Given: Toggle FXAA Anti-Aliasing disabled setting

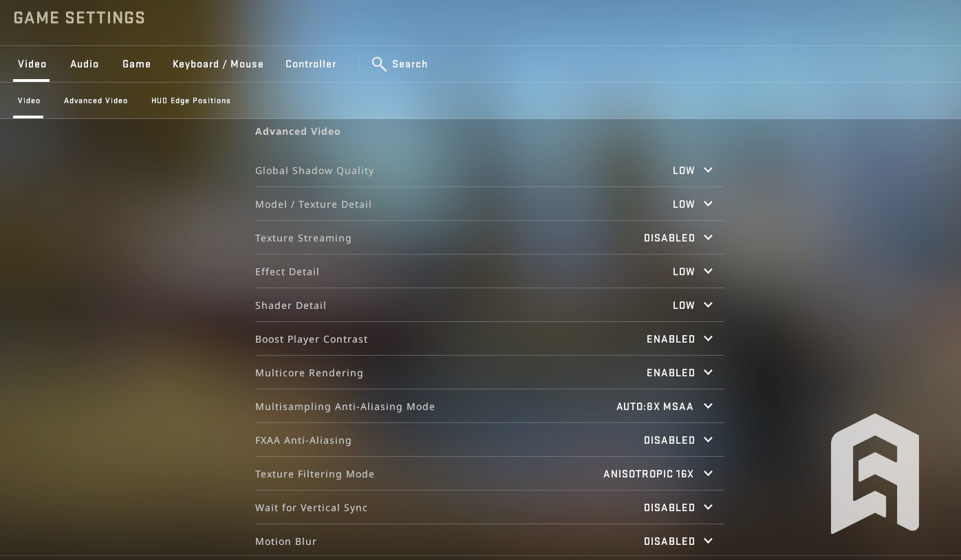Looking at the screenshot, I should point(669,440).
